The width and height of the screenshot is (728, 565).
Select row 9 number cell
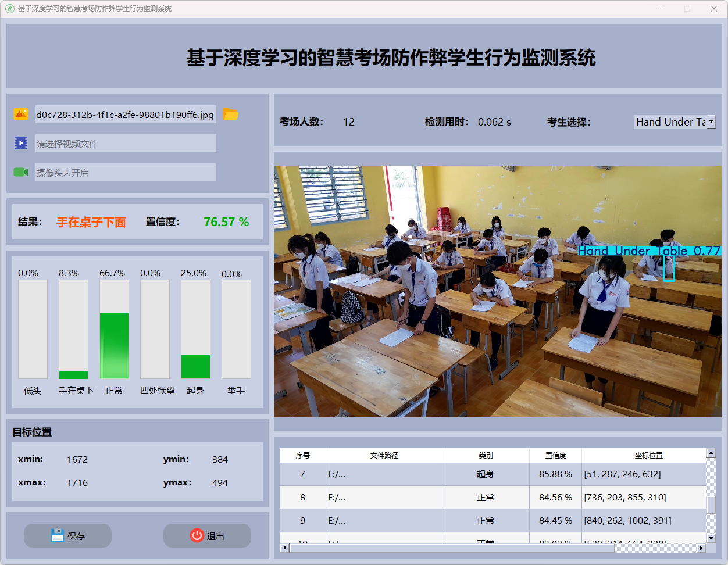point(302,521)
